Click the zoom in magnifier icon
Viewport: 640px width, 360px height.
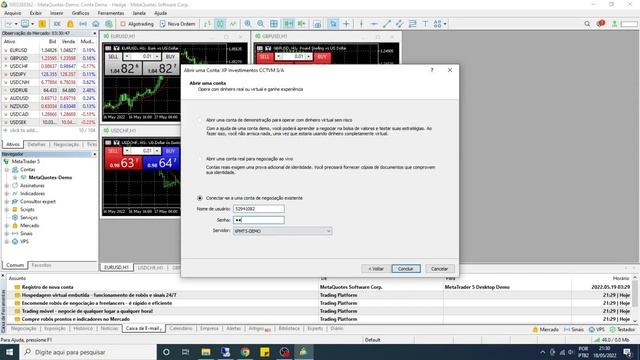[x=248, y=24]
